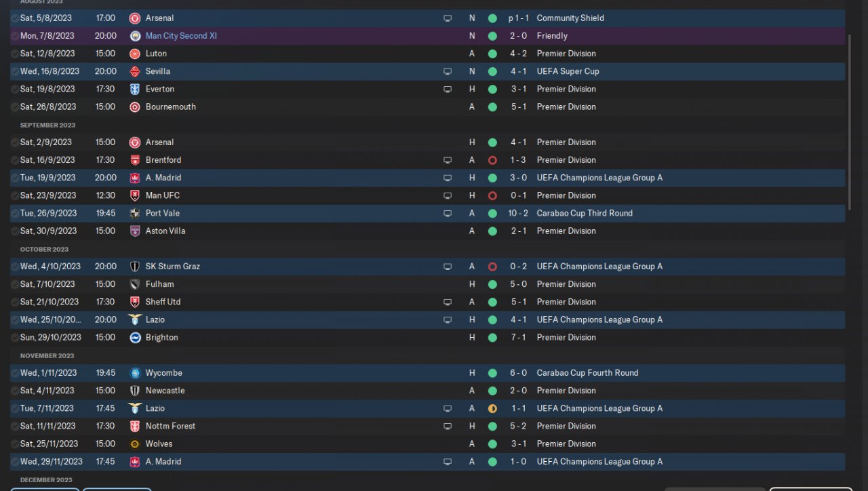Click the fixtures list vertical scrollbar
Image resolution: width=868 pixels, height=491 pixels.
(850, 122)
